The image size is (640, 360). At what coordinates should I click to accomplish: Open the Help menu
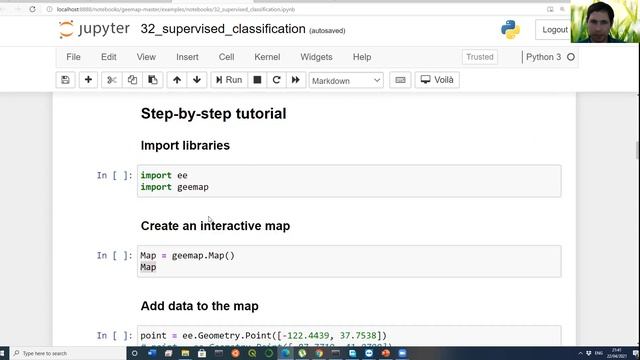click(362, 57)
